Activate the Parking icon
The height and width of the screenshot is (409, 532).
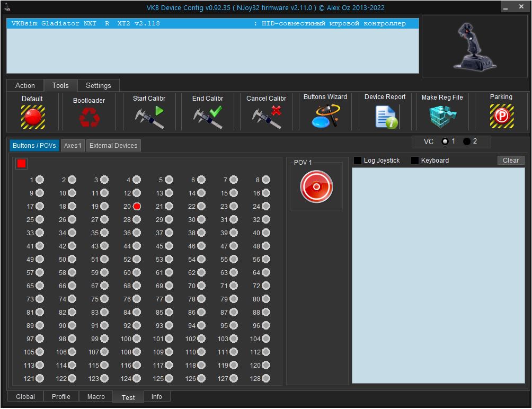[x=501, y=117]
